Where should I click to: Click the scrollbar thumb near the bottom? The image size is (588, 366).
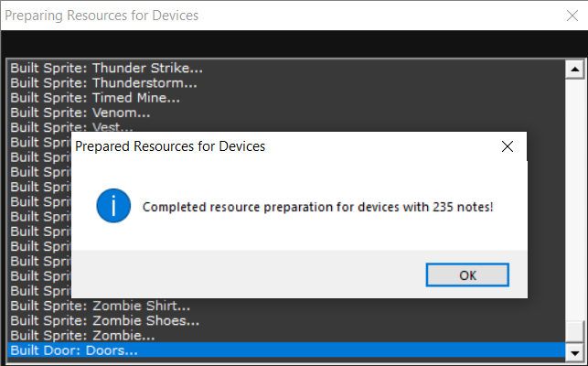click(x=574, y=330)
